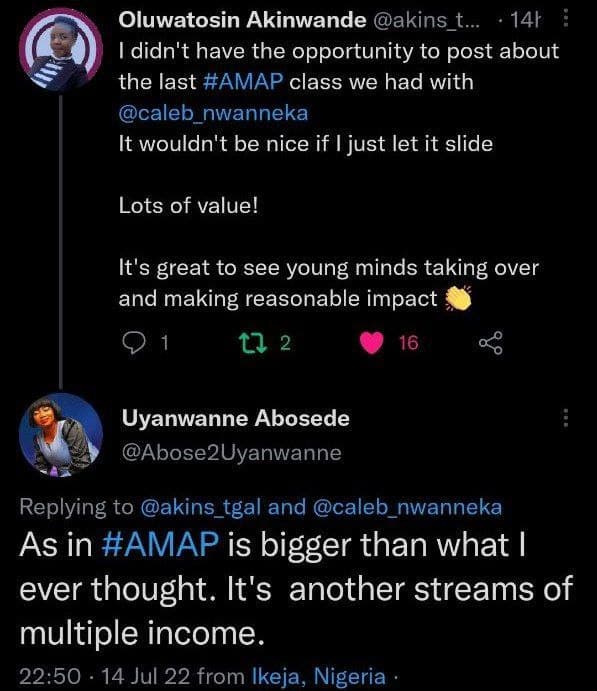Like the tweet with pink heart
This screenshot has height=691, width=597.
[x=372, y=343]
